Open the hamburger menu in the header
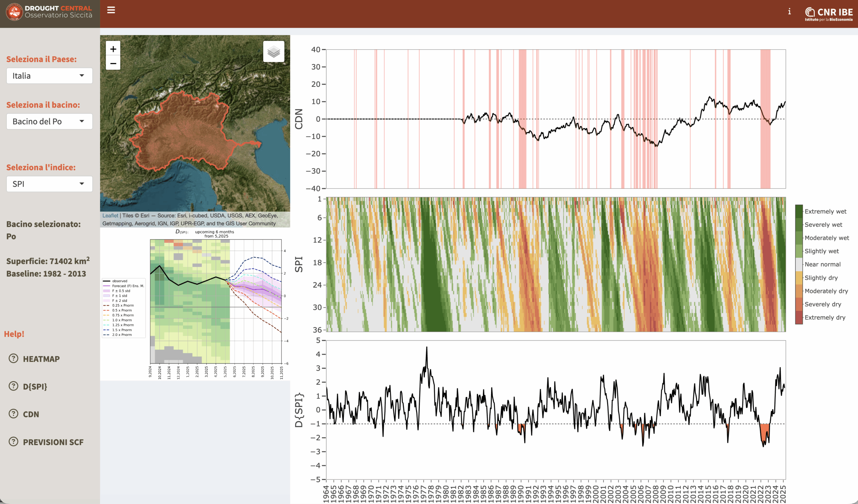 (111, 10)
